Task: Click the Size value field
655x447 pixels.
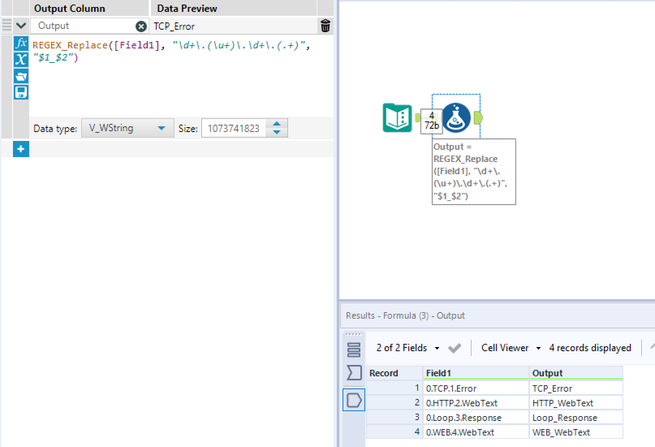Action: (234, 128)
